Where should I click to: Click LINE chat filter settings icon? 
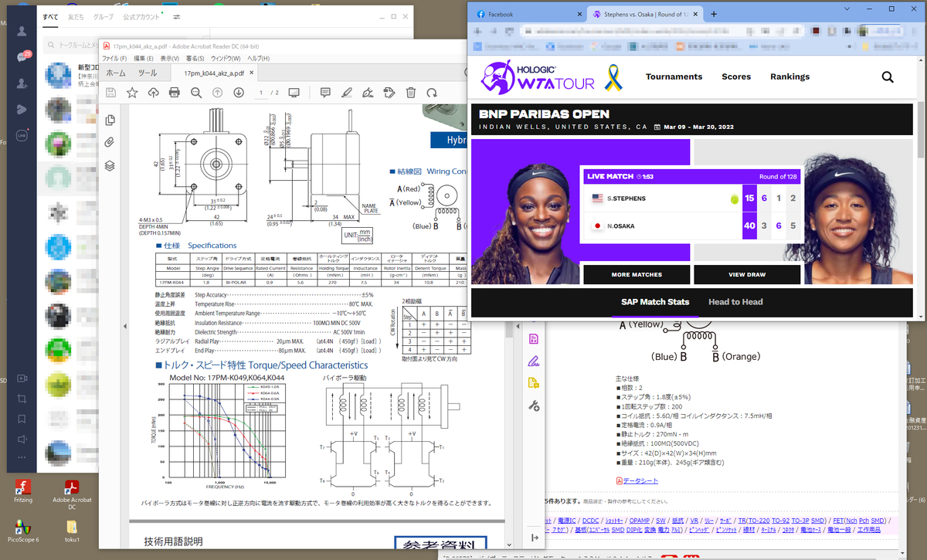(x=177, y=15)
